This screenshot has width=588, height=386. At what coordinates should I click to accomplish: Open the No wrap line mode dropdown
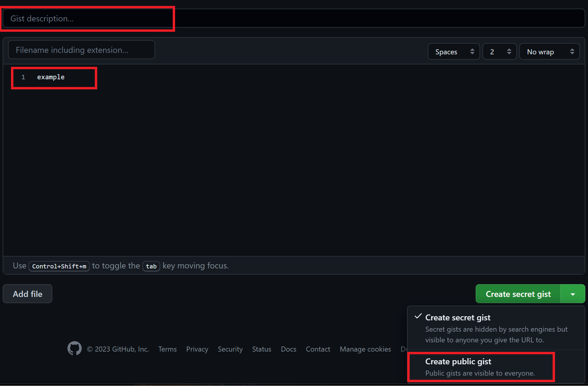[549, 52]
